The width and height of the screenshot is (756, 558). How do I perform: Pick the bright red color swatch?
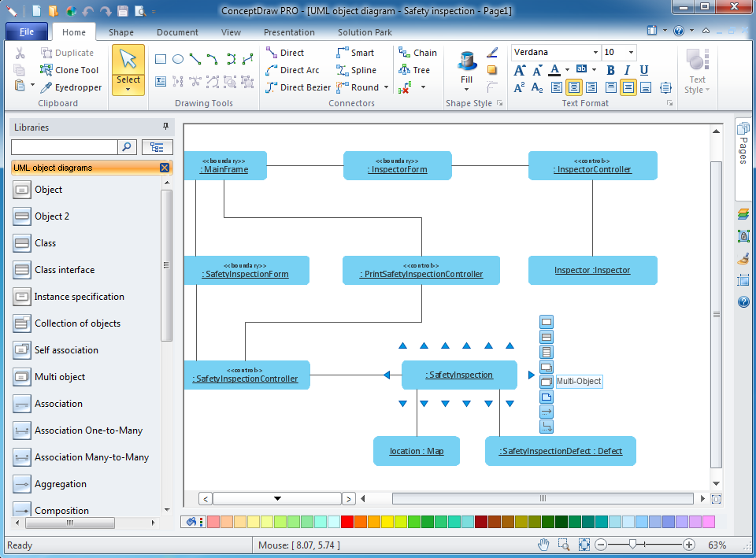point(347,522)
